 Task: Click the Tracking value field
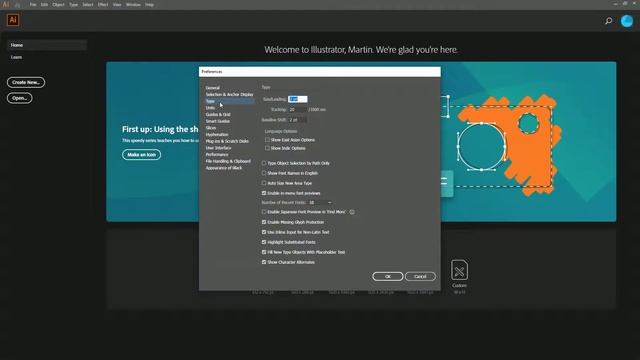(298, 109)
